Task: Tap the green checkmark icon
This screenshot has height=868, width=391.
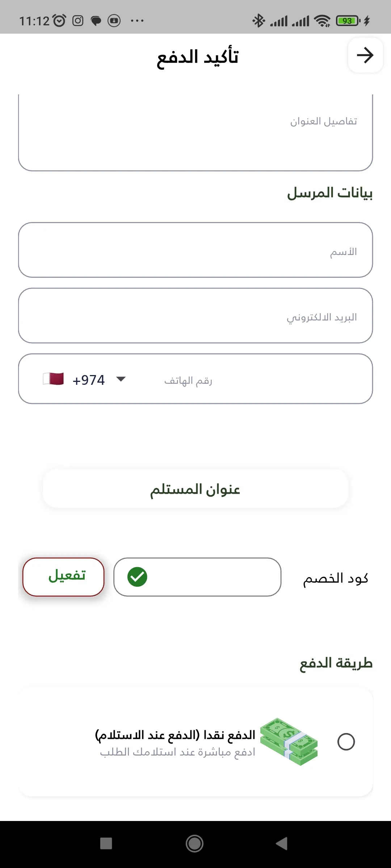Action: click(137, 577)
